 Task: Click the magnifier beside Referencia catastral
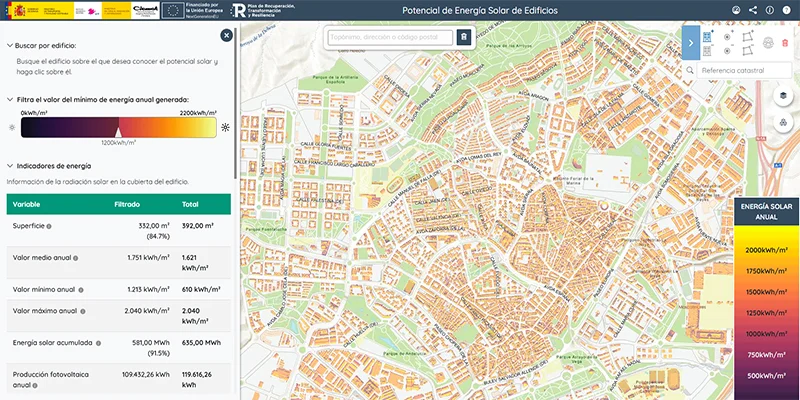tap(690, 70)
